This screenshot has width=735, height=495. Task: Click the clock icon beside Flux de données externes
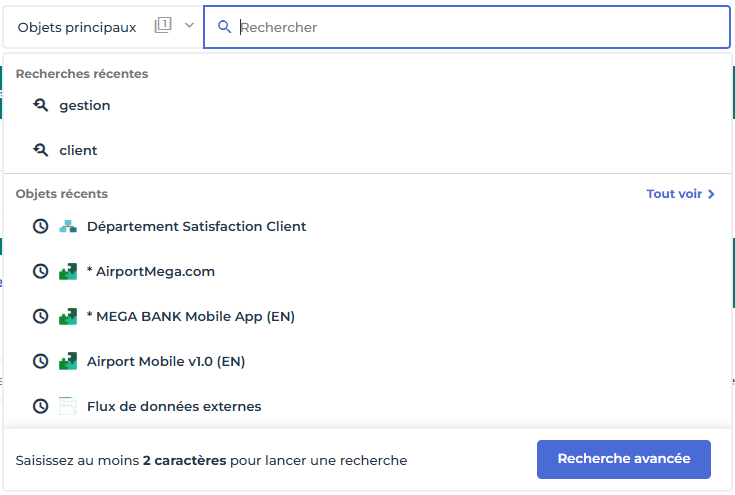(41, 406)
